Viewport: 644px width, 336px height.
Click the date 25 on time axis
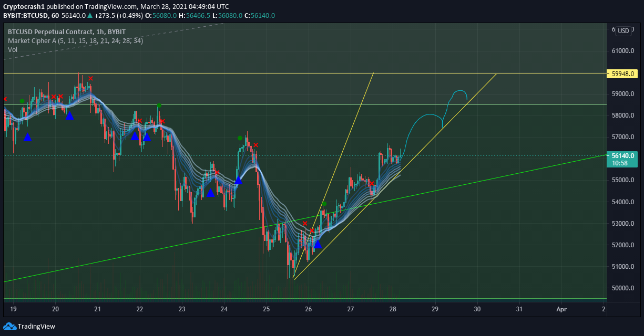(266, 309)
